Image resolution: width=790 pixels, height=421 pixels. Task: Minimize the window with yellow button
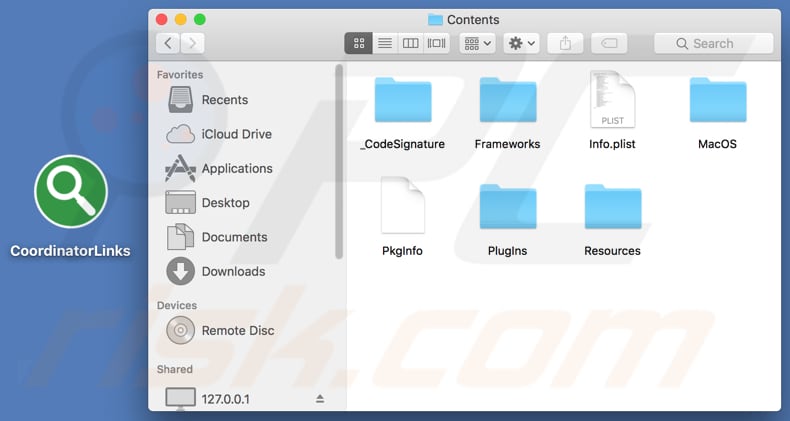(x=181, y=20)
